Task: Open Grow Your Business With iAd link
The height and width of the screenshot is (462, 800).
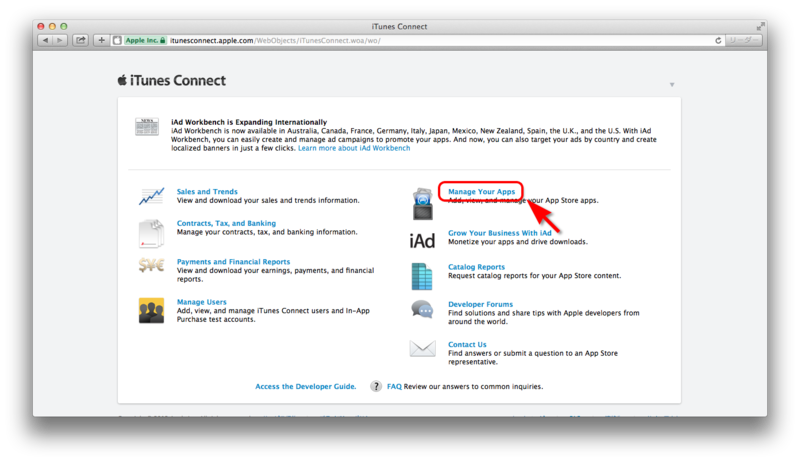Action: (499, 233)
